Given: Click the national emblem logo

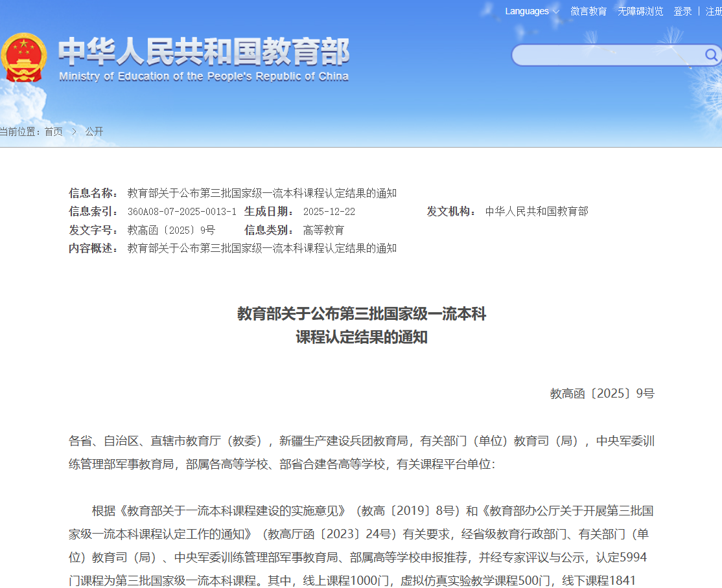Looking at the screenshot, I should (x=24, y=57).
